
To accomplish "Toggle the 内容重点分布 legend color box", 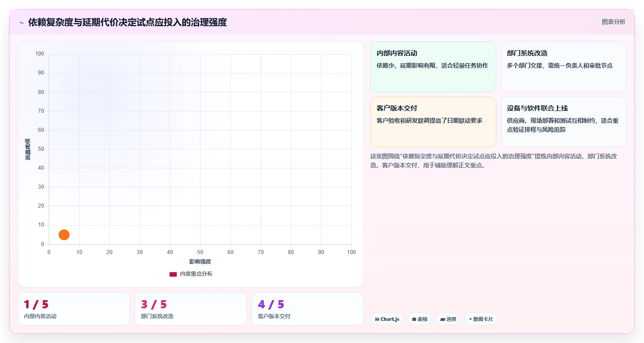I will [173, 274].
